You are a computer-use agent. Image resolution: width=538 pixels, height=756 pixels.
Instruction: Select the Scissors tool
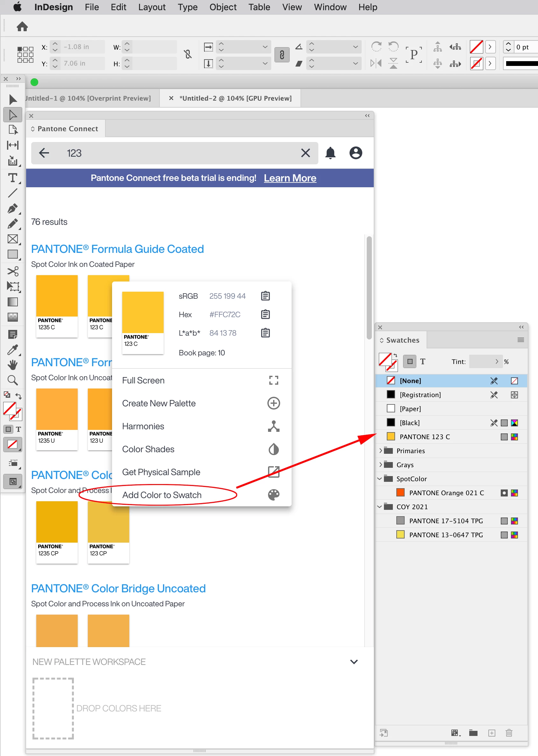[13, 271]
